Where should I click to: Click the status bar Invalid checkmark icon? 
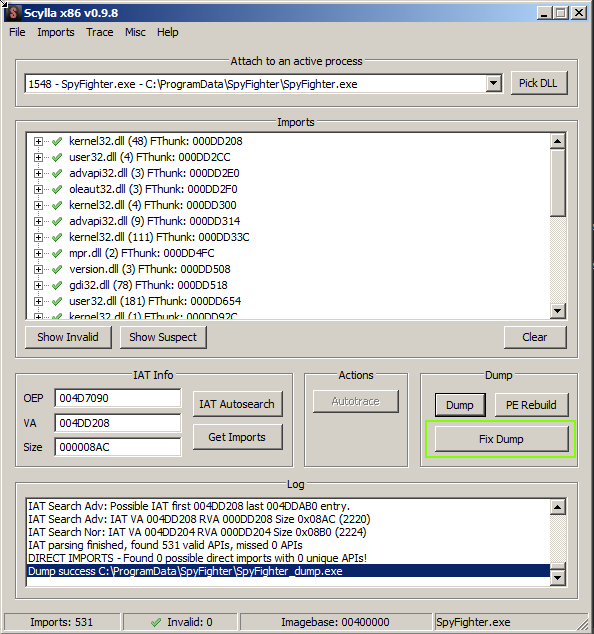coord(156,622)
